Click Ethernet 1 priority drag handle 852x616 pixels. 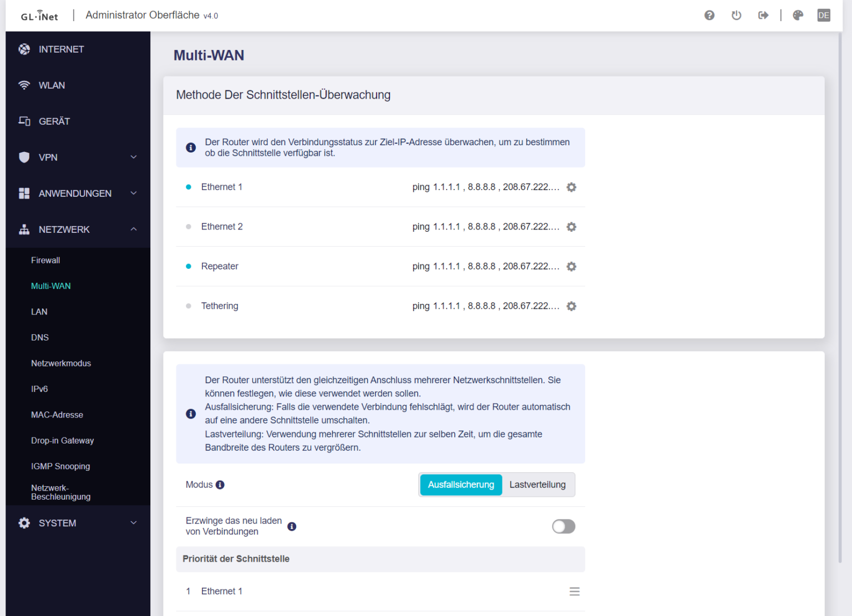pyautogui.click(x=574, y=592)
